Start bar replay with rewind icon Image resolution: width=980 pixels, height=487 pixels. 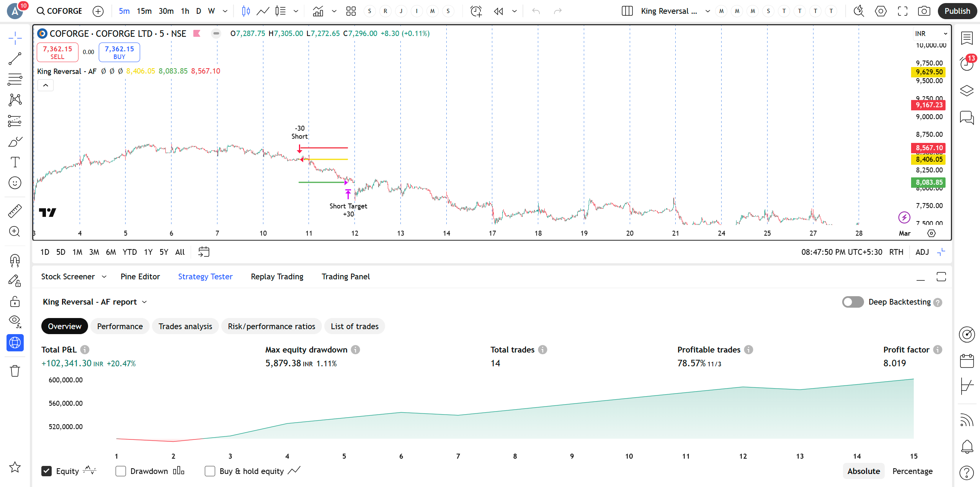[498, 11]
